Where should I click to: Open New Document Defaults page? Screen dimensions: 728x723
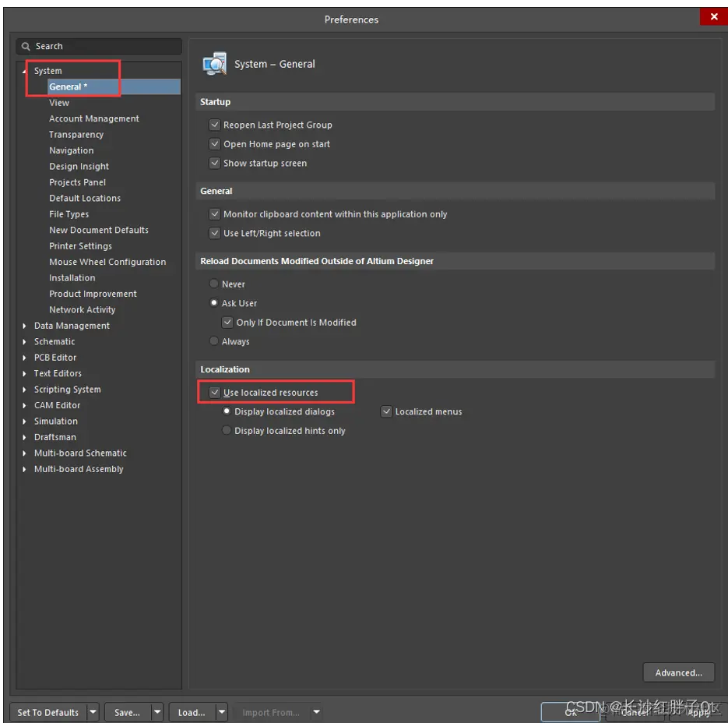99,230
